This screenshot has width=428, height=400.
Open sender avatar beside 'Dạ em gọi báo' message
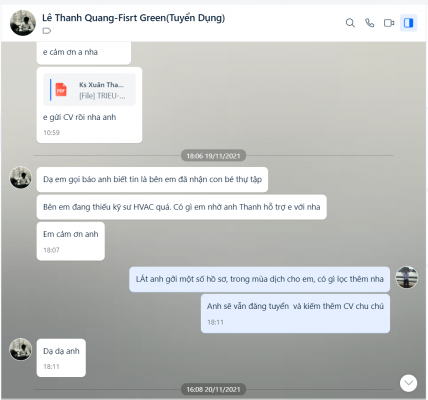pyautogui.click(x=21, y=178)
